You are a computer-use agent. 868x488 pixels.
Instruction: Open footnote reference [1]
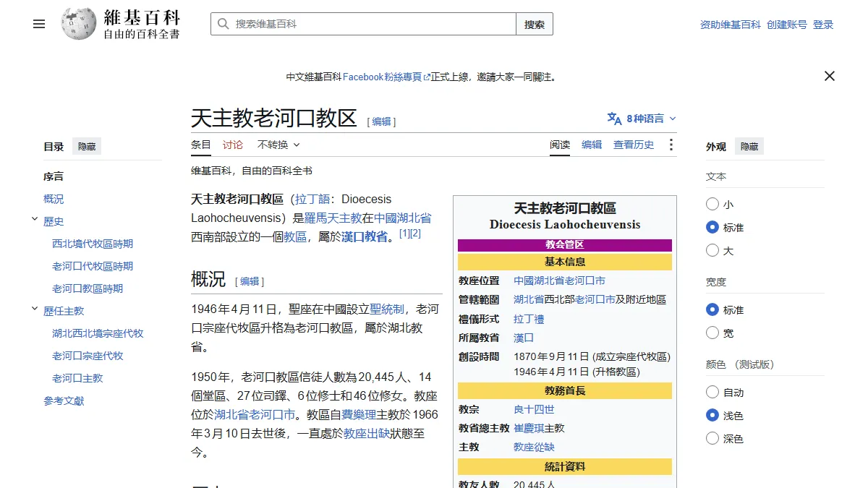tap(404, 234)
